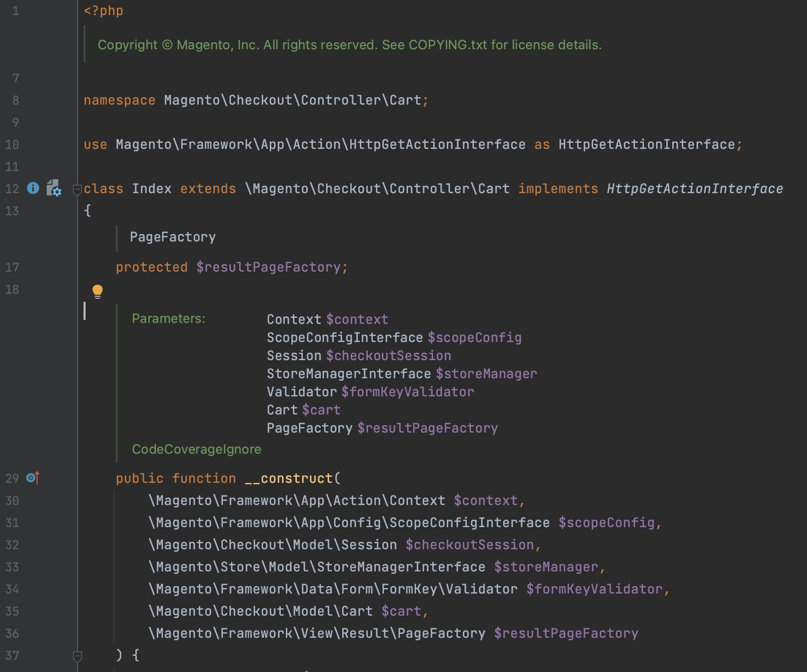Viewport: 807px width, 672px height.
Task: Click the overriding method gutter icon on line 29
Action: [x=33, y=478]
